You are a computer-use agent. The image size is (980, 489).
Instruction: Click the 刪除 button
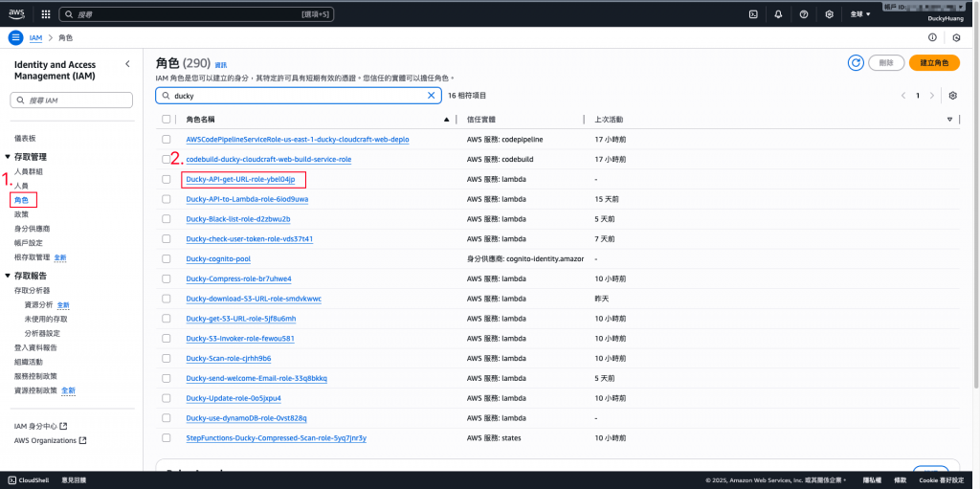[886, 62]
